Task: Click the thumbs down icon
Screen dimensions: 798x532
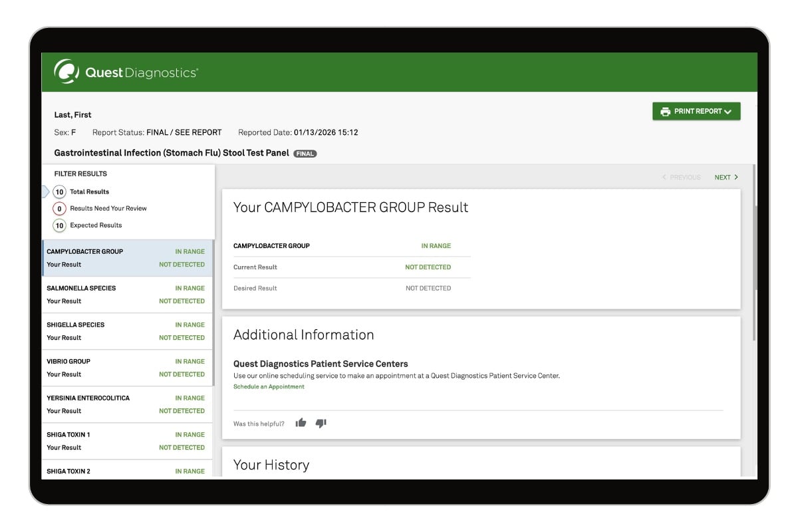Action: (321, 423)
